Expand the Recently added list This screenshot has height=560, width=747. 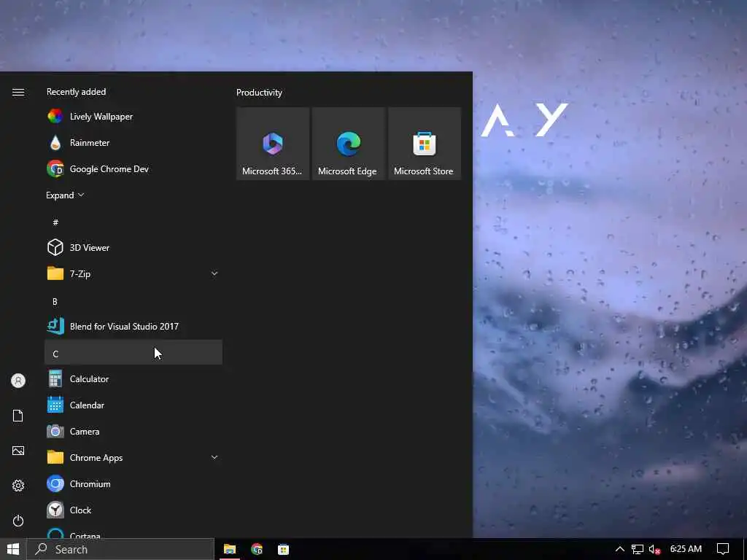coord(65,195)
